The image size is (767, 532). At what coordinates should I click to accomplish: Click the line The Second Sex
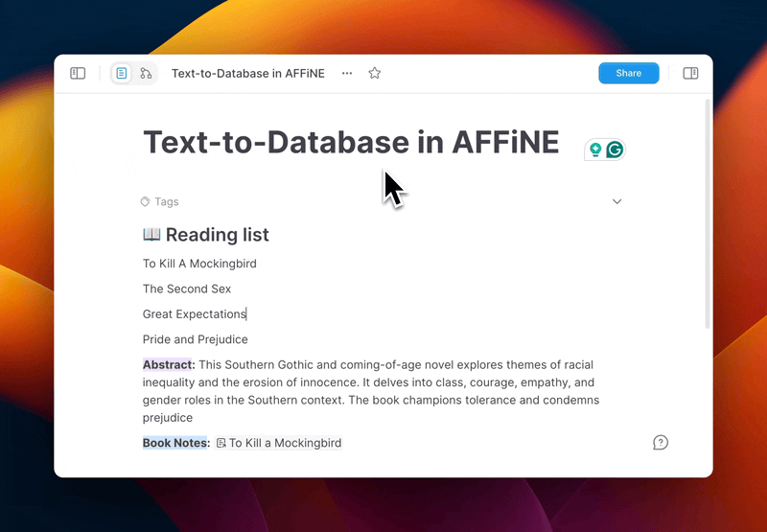click(187, 289)
